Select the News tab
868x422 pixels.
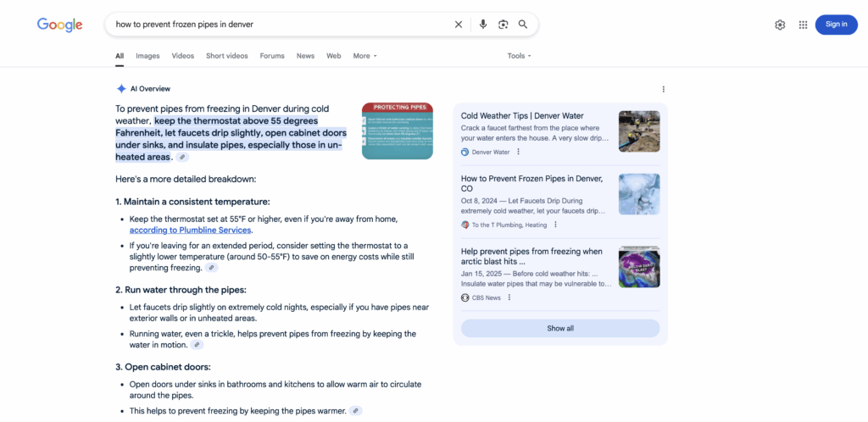(305, 56)
